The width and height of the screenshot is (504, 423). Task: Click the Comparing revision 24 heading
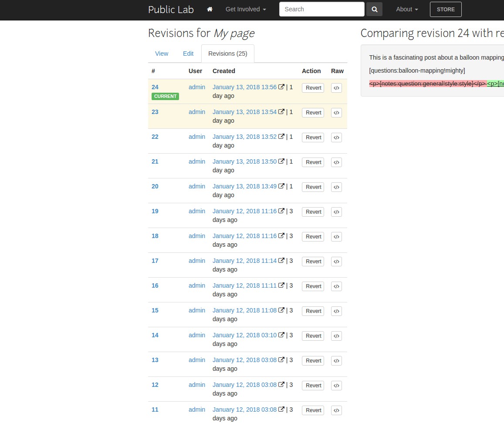pyautogui.click(x=432, y=33)
